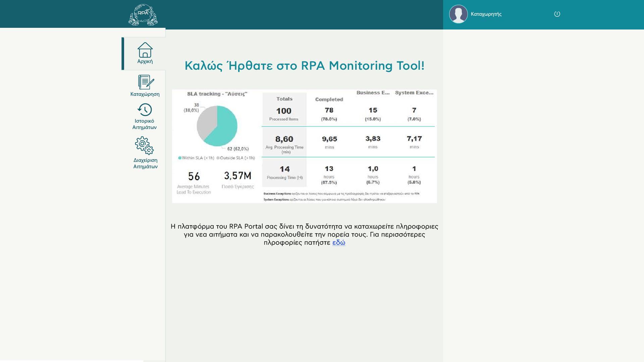Select Ιστορικό Αιτημάτων menu label
This screenshot has height=362, width=644.
145,124
